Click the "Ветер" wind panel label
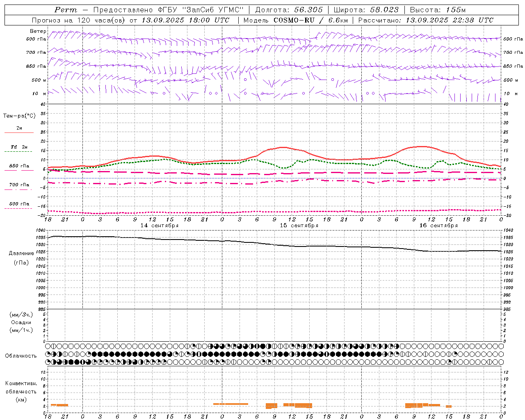525x420 pixels. click(38, 31)
